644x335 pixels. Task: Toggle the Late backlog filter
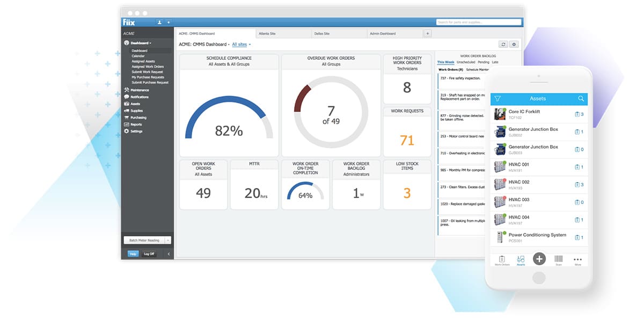(x=496, y=62)
